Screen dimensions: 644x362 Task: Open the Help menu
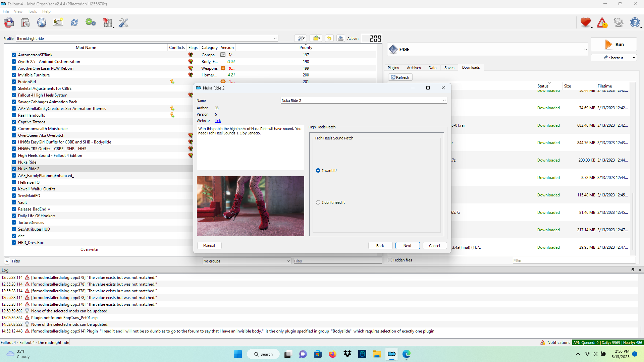point(46,11)
